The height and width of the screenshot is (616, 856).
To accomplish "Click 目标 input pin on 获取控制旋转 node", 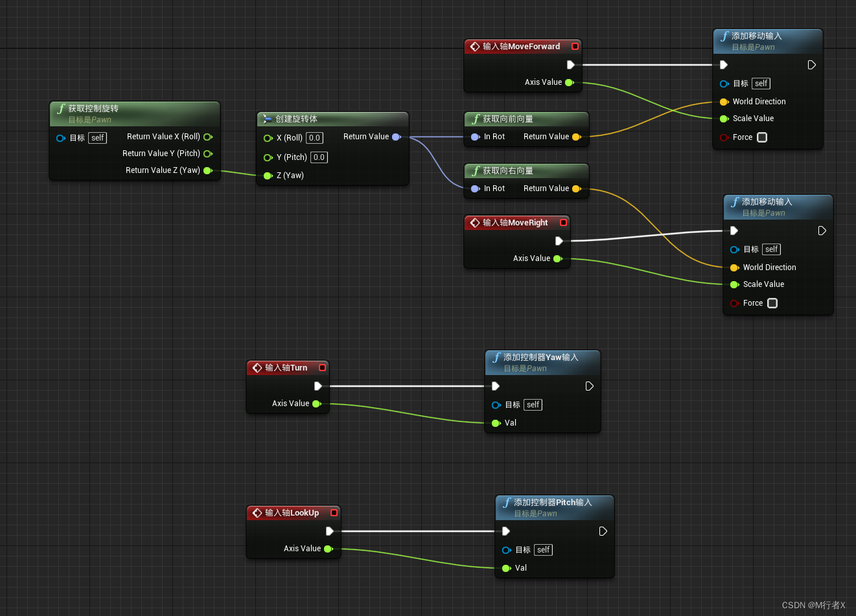I will 61,138.
